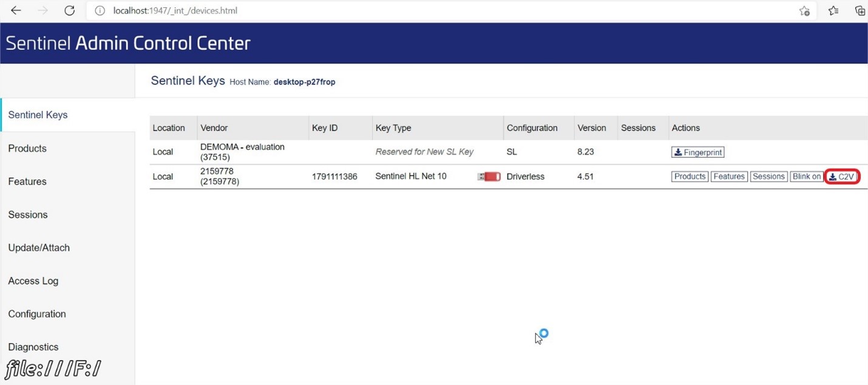This screenshot has width=868, height=385.
Task: Open the Configuration sidebar page
Action: tap(37, 314)
